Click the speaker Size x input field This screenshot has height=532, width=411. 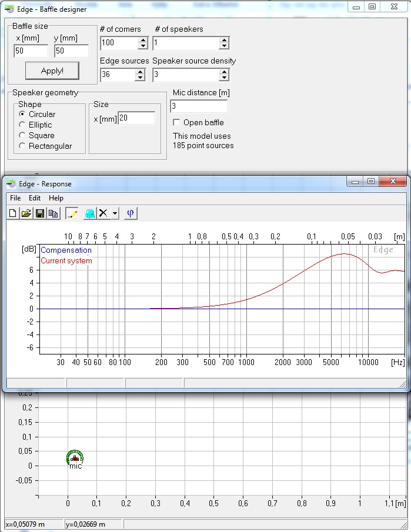pos(136,118)
